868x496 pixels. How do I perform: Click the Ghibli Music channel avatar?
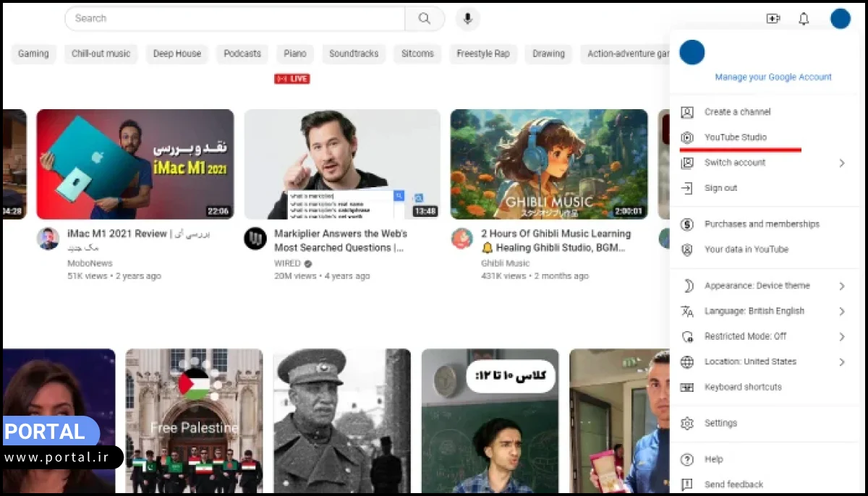coord(462,239)
